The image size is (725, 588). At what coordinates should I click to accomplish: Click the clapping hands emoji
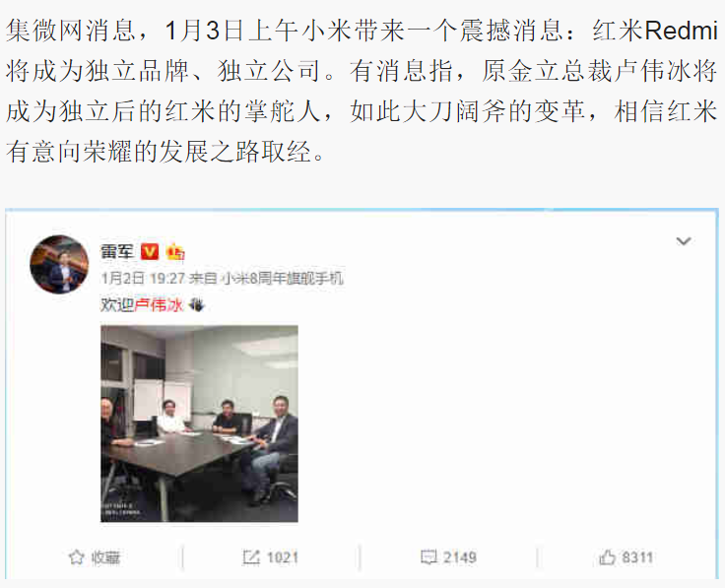[196, 305]
